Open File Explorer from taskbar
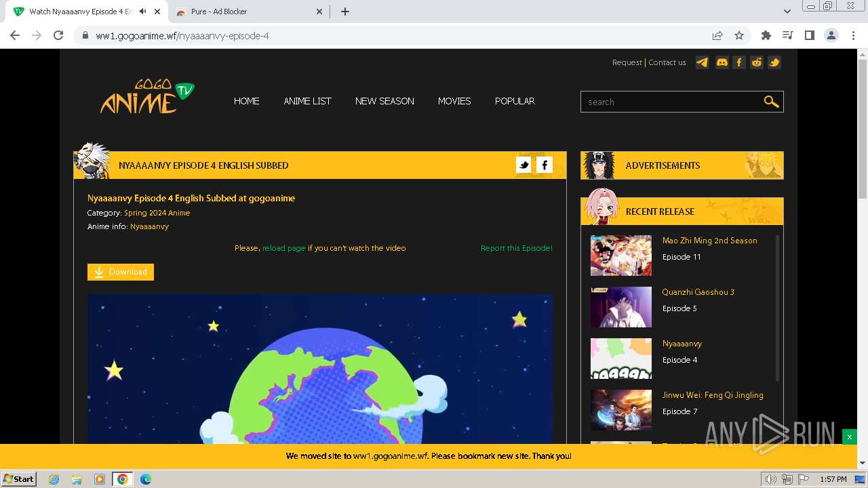868x488 pixels. (x=77, y=479)
